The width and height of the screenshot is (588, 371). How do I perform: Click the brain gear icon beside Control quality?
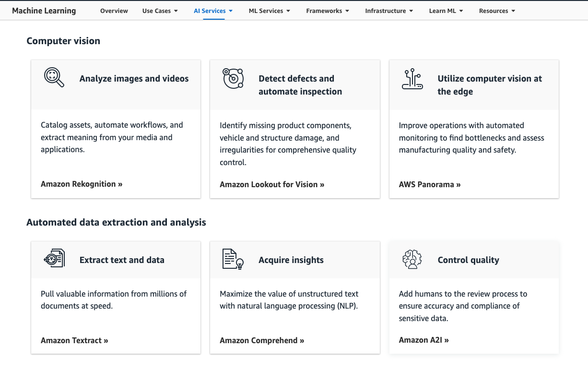pos(412,259)
